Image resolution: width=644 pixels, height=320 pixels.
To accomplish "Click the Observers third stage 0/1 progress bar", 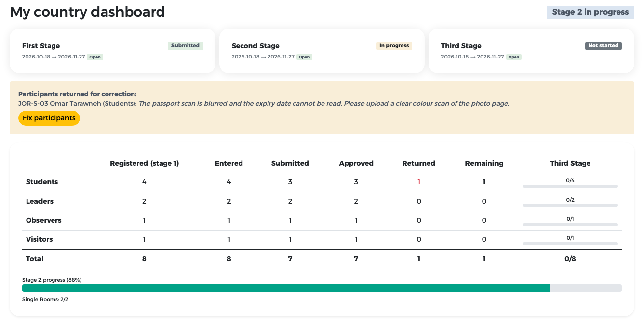I will coord(570,225).
